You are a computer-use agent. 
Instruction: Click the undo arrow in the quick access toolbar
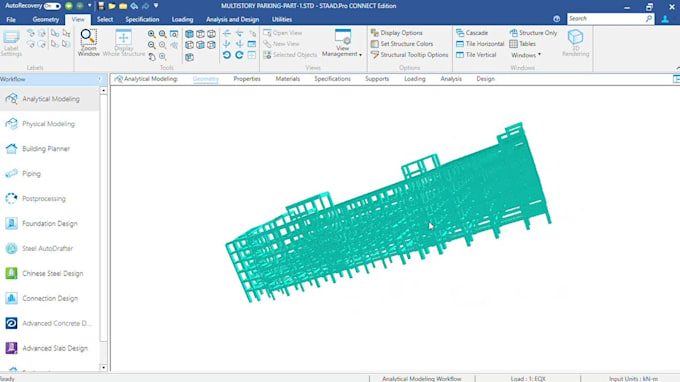coord(134,6)
